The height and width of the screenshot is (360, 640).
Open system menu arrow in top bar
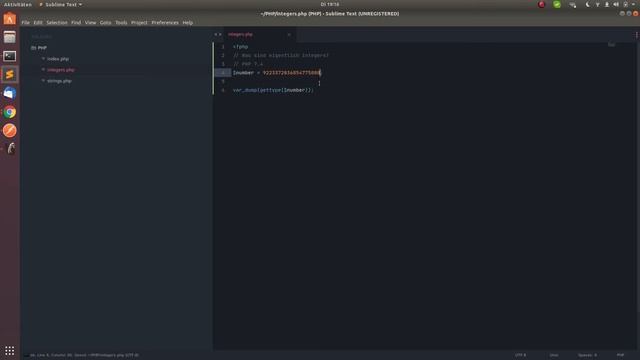point(633,4)
